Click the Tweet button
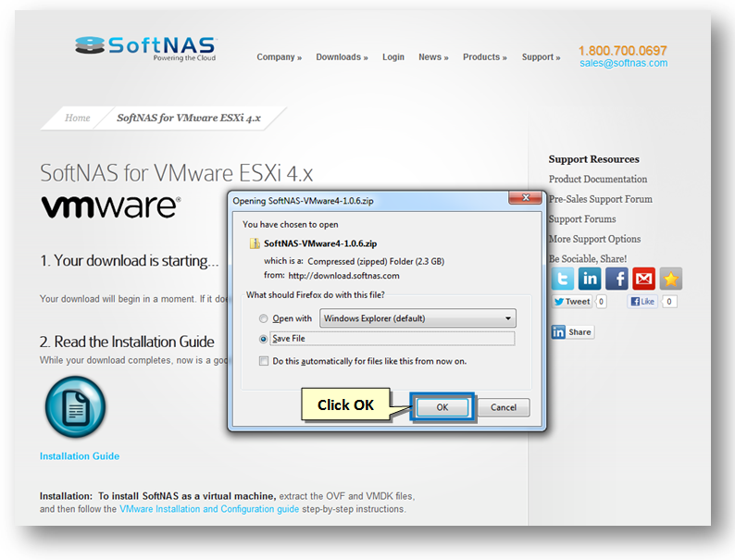Screen dimensions: 735x560 pos(572,302)
